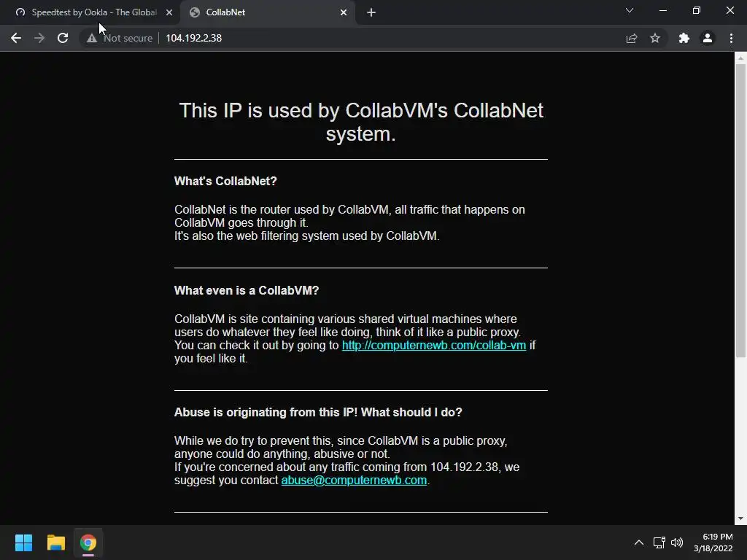Close the Chrome window
Viewport: 747px width, 560px height.
click(x=729, y=10)
